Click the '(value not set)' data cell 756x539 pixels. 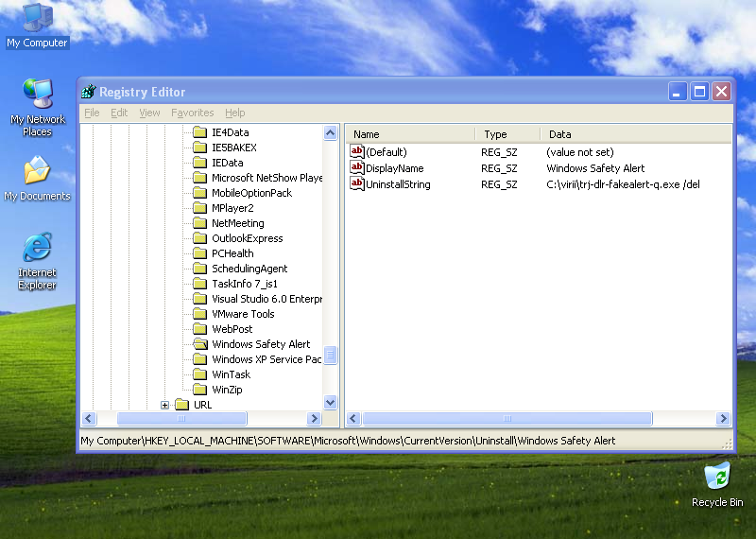click(x=580, y=152)
